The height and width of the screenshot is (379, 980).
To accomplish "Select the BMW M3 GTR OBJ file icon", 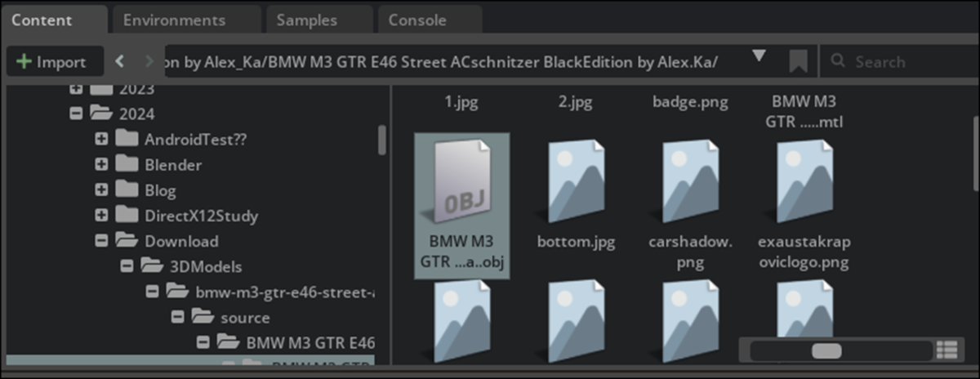I will click(x=461, y=181).
